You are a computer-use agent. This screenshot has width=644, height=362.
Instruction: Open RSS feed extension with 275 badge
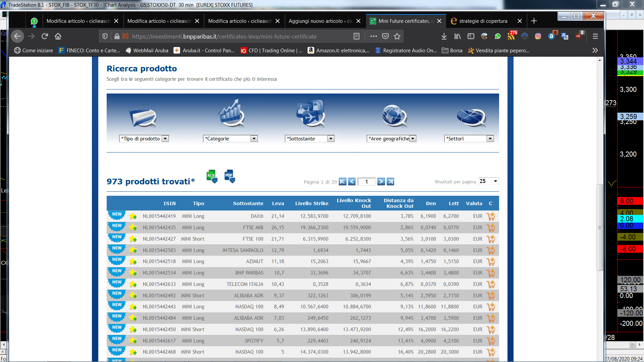tap(512, 36)
